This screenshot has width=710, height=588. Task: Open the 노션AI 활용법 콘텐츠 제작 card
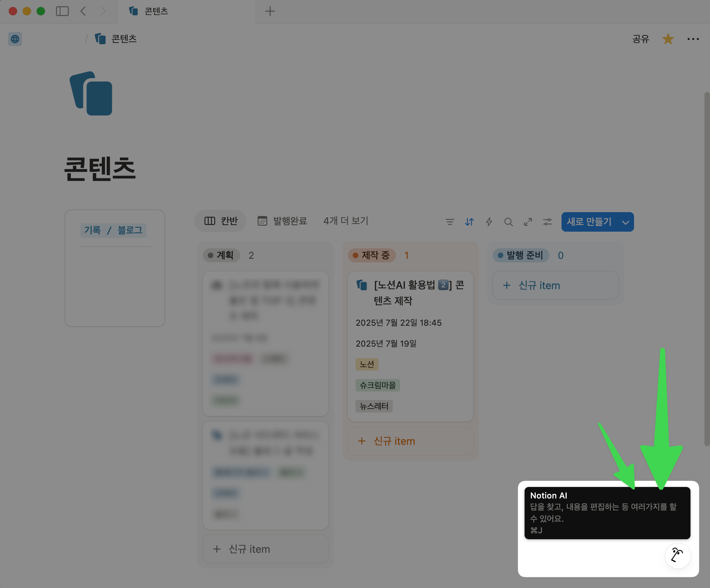(410, 346)
